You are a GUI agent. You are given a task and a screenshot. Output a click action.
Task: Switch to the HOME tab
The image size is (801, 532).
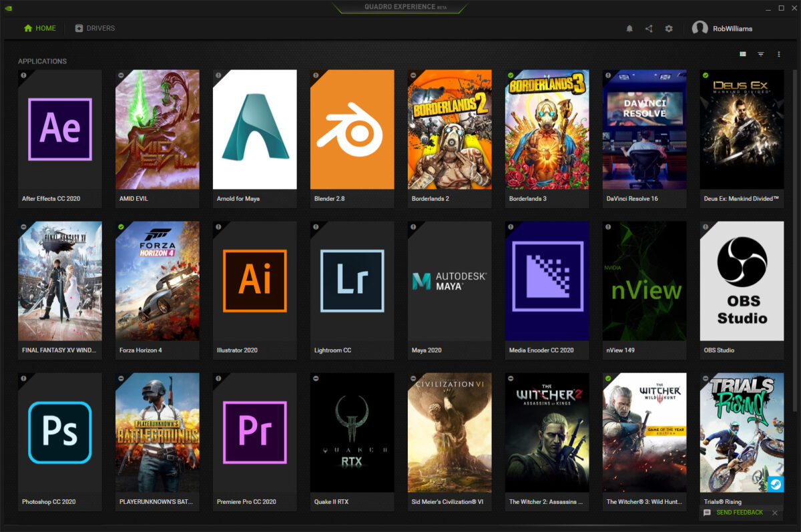(x=40, y=29)
